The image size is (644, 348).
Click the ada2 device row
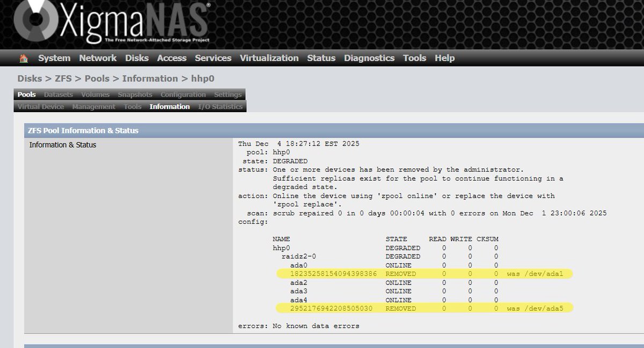click(394, 282)
